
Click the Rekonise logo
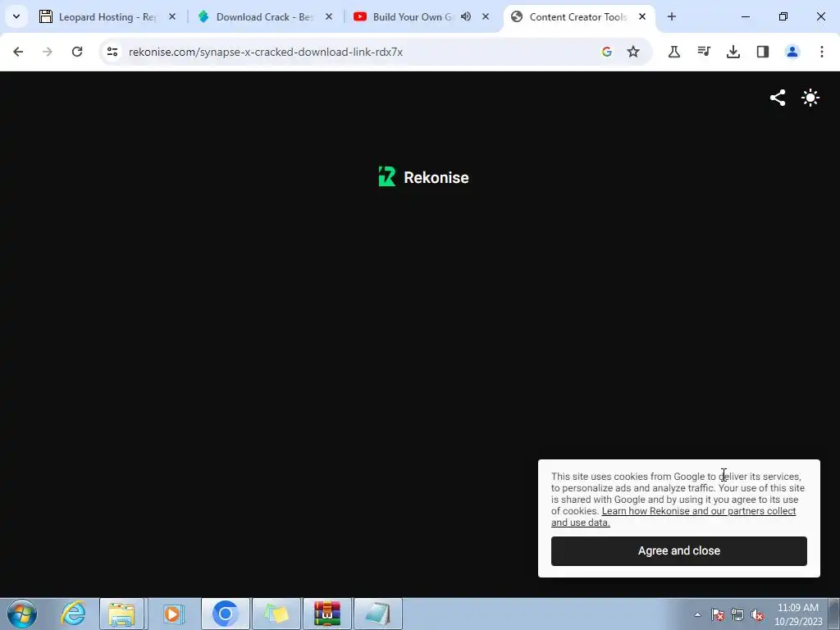coord(423,177)
